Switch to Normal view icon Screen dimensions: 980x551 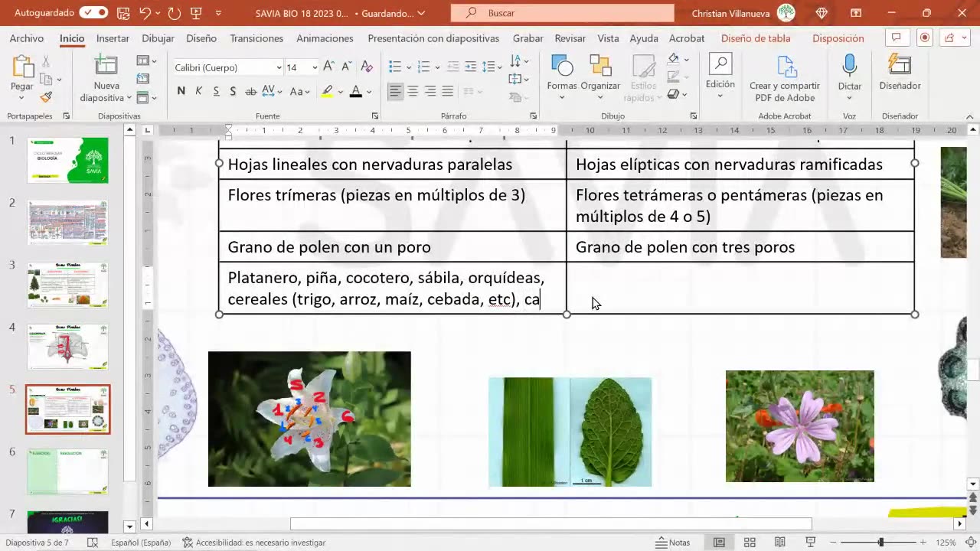[719, 543]
